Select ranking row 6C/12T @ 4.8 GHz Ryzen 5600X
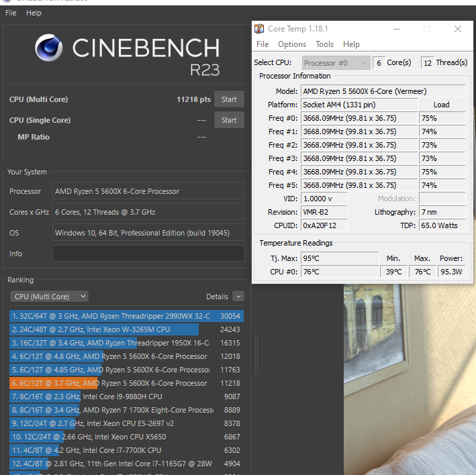476x475 pixels. 126,356
